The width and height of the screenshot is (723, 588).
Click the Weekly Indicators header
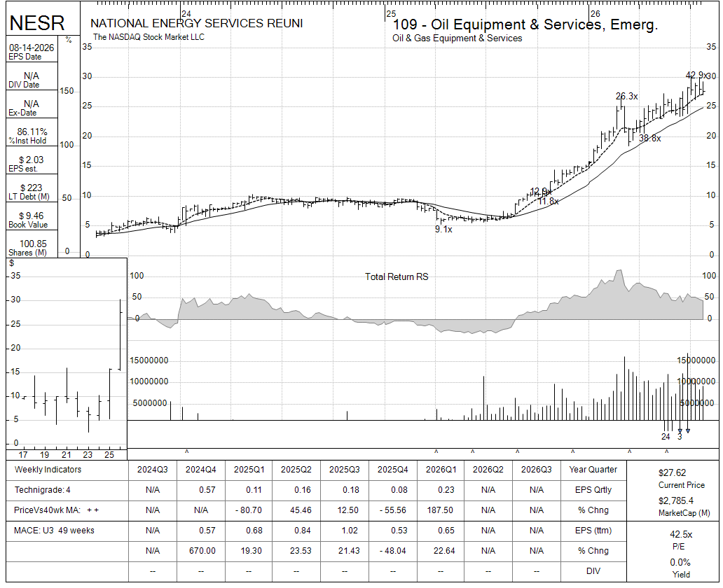click(x=48, y=470)
